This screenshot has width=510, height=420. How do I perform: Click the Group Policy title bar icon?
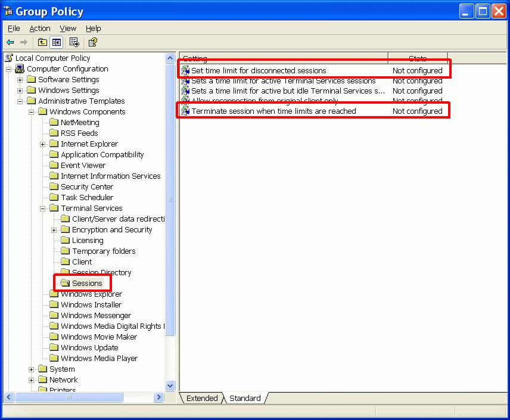tap(8, 11)
